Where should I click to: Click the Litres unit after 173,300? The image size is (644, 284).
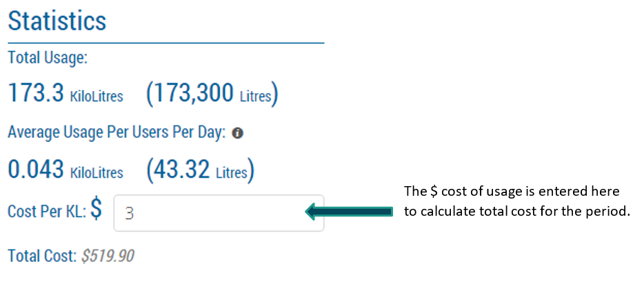click(255, 97)
